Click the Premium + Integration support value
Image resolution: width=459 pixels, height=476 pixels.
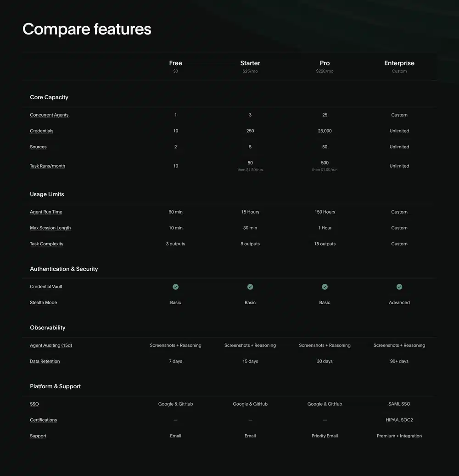click(x=399, y=436)
